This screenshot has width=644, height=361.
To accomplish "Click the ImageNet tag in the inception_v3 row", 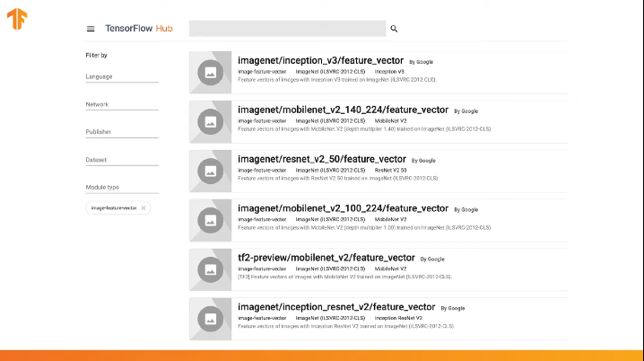I will pos(330,72).
